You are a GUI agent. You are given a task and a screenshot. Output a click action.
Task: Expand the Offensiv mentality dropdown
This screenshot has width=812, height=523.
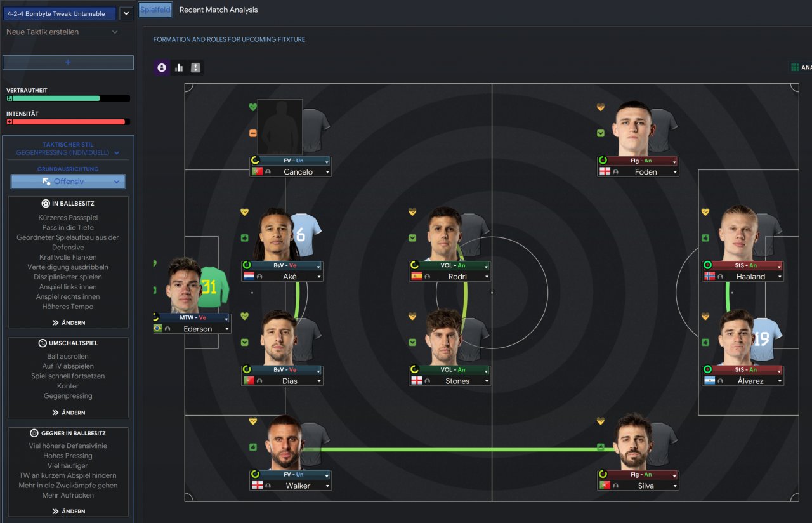pyautogui.click(x=68, y=182)
